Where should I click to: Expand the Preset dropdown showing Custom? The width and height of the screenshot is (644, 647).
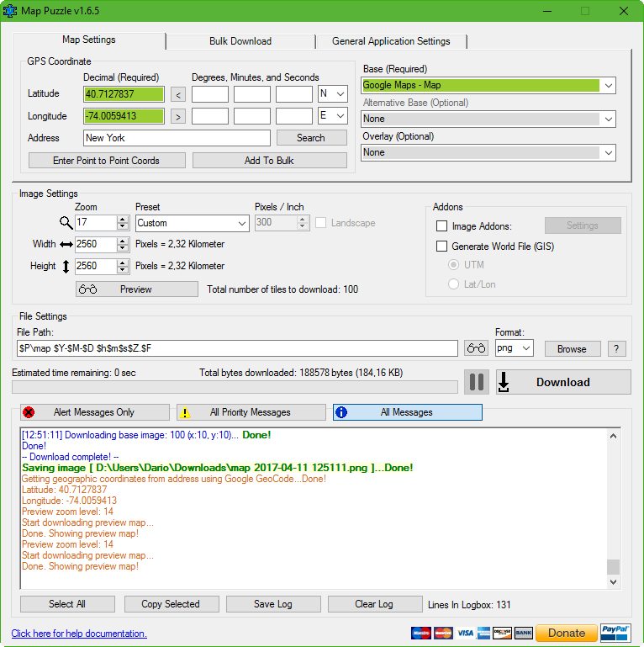coord(192,223)
